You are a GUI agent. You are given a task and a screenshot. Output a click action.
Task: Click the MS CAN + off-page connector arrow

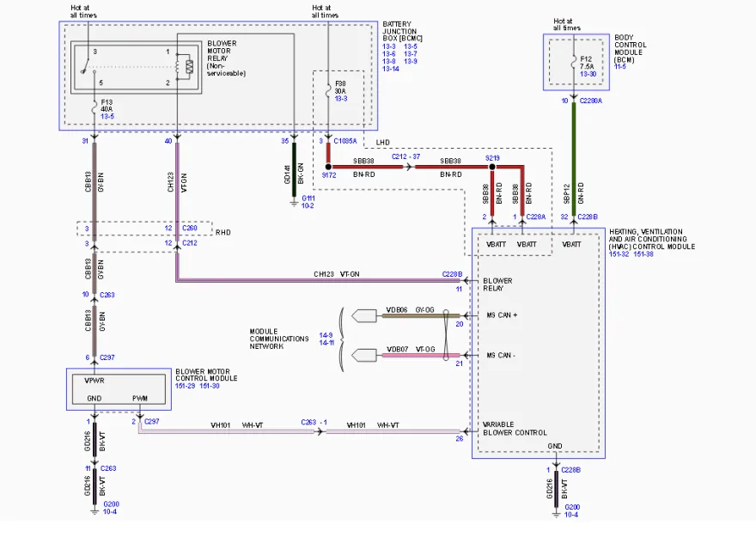(x=364, y=316)
